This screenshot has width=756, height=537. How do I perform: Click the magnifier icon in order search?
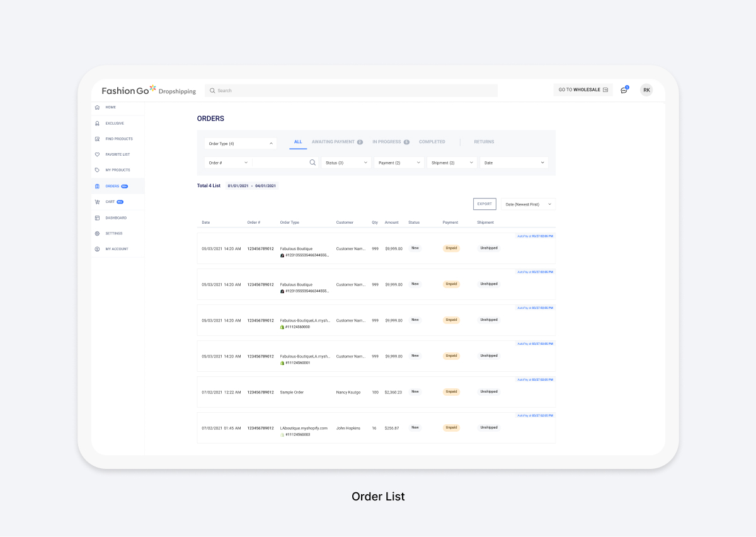312,163
